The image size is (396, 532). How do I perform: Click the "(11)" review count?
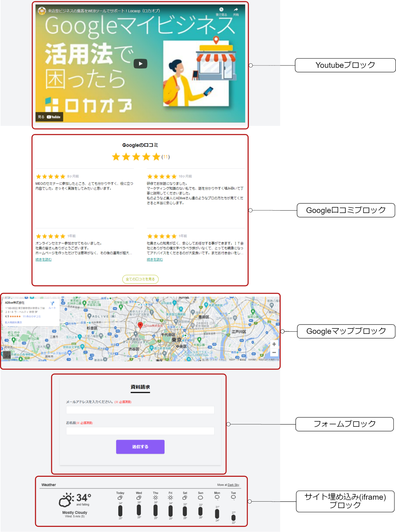(x=165, y=157)
